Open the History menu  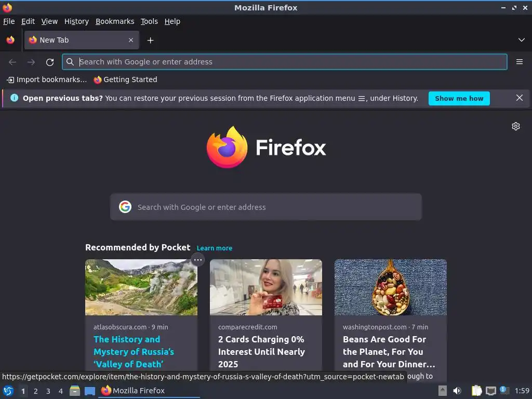[77, 21]
